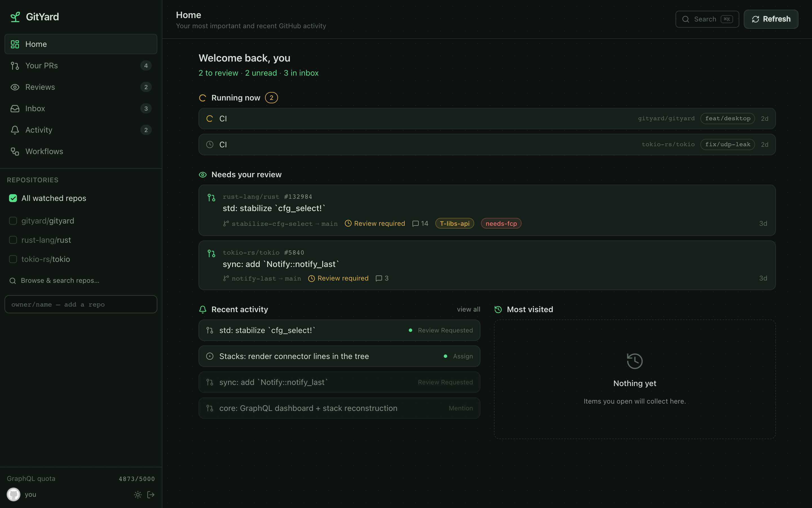Click the T-libs-api label
The width and height of the screenshot is (812, 508).
pyautogui.click(x=455, y=224)
